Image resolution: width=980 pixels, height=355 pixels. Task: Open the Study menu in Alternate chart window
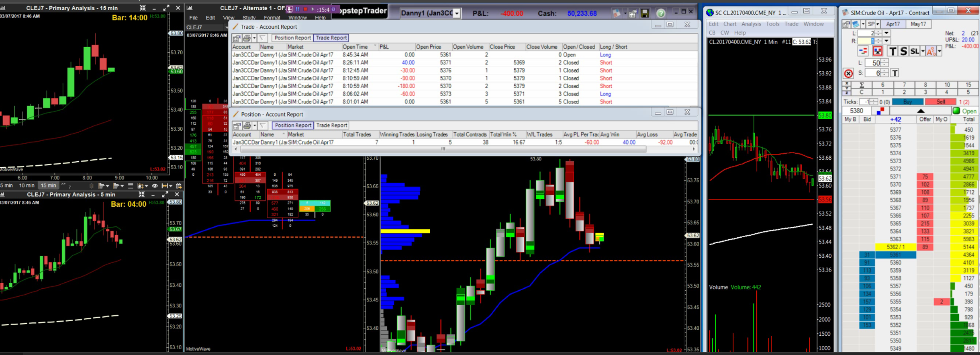click(x=249, y=18)
